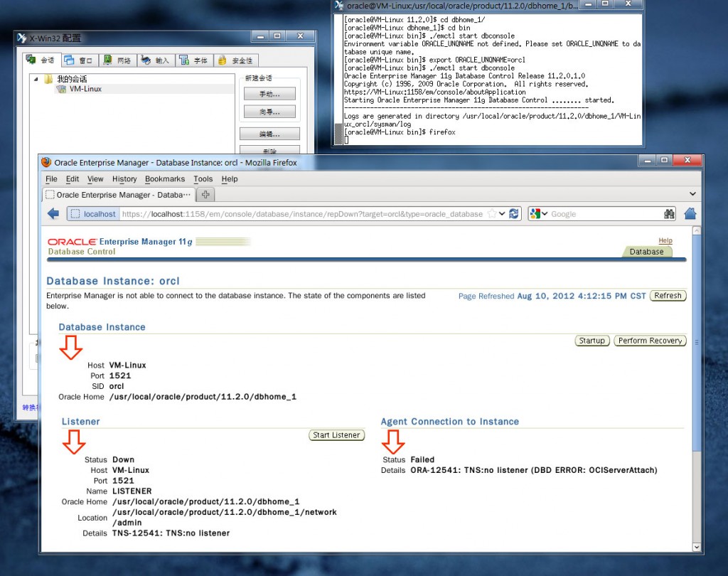Click Startup button for database instance
The height and width of the screenshot is (576, 728).
(592, 341)
